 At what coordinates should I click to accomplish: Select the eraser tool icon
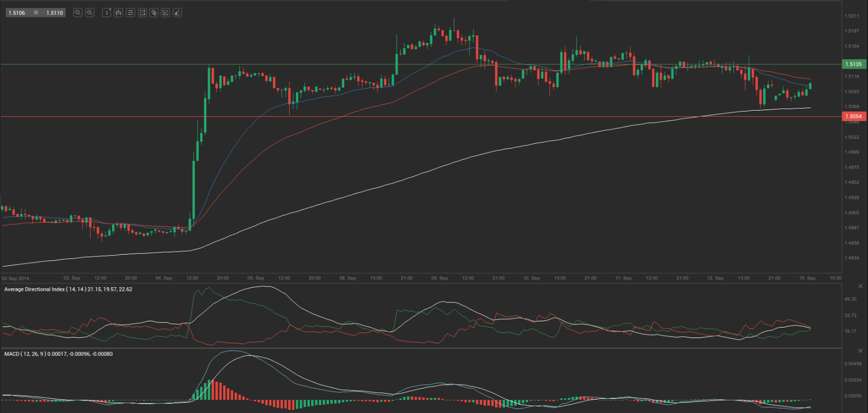(x=178, y=13)
